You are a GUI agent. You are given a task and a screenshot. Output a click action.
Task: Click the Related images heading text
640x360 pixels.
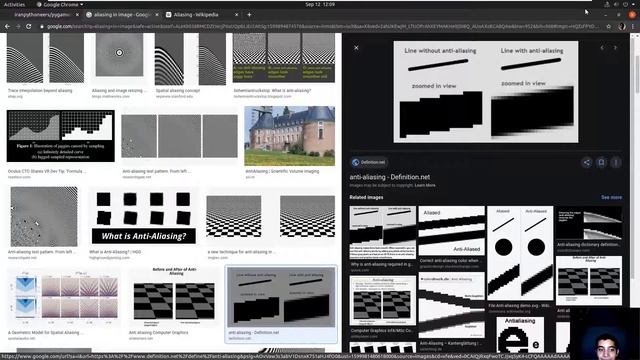click(366, 197)
